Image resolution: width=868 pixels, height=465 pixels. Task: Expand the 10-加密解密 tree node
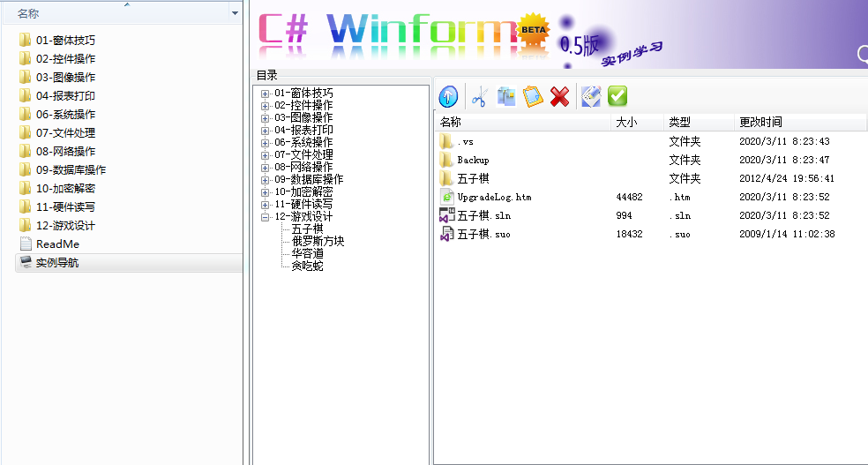[x=266, y=192]
